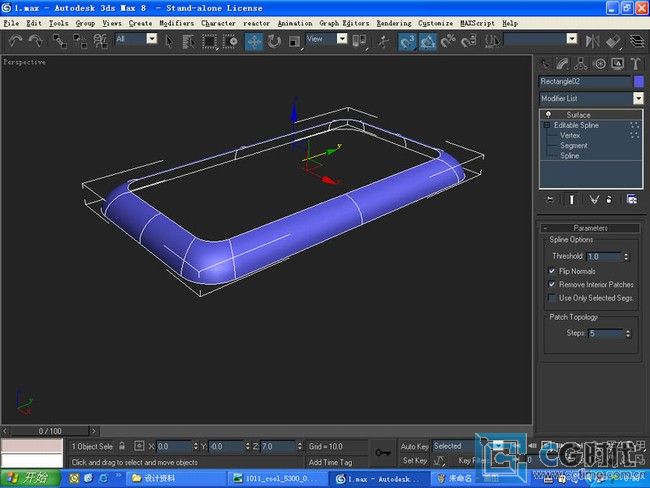This screenshot has height=488, width=650.
Task: Click Remove Modifier from stack icon
Action: [609, 200]
